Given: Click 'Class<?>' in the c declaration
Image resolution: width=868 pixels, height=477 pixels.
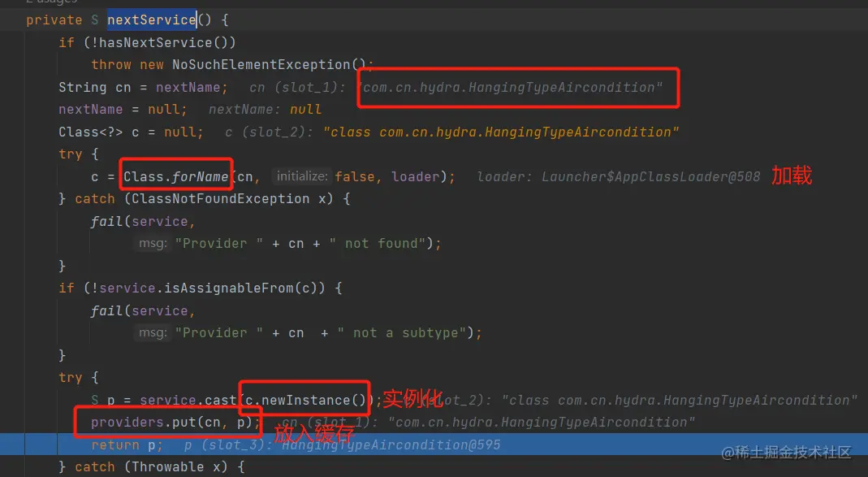Looking at the screenshot, I should tap(91, 132).
